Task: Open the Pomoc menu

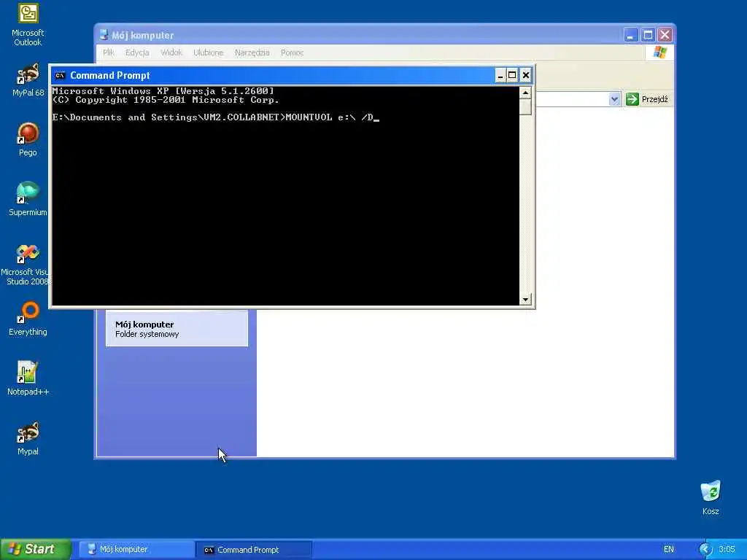Action: (x=292, y=52)
